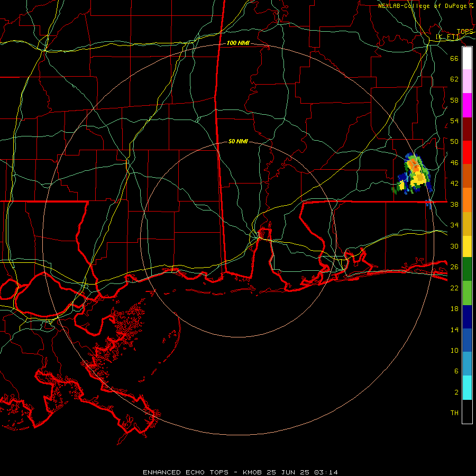Pick the dark green legend swatch
476x476 pixels.
(467, 269)
